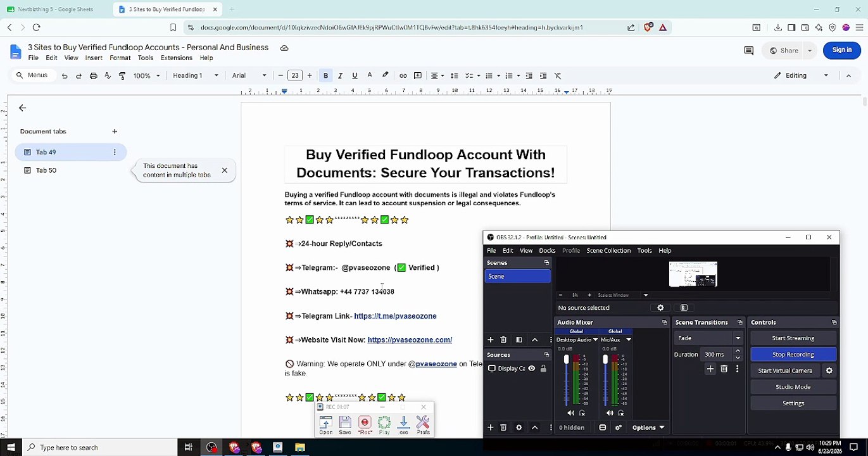Click the Redo icon in Docs toolbar
The width and height of the screenshot is (868, 456).
[x=79, y=76]
